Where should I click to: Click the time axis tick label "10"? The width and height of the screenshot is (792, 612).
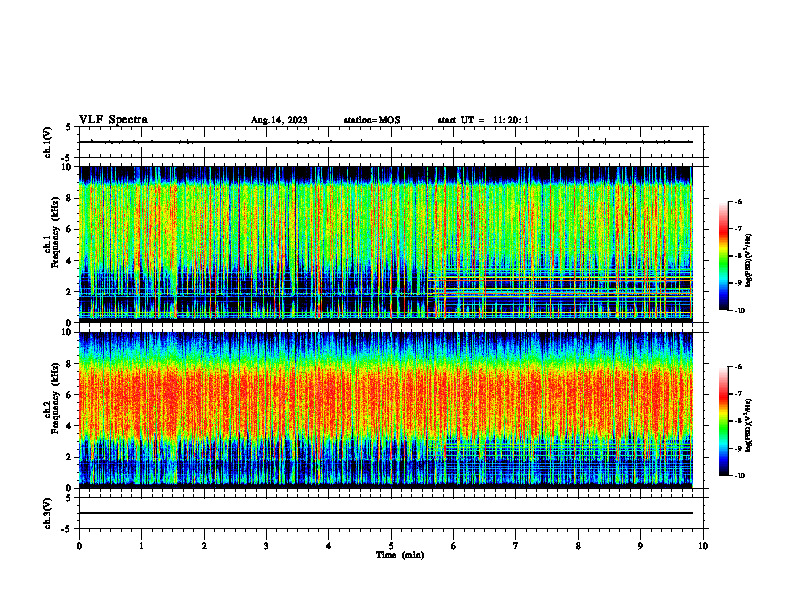703,546
